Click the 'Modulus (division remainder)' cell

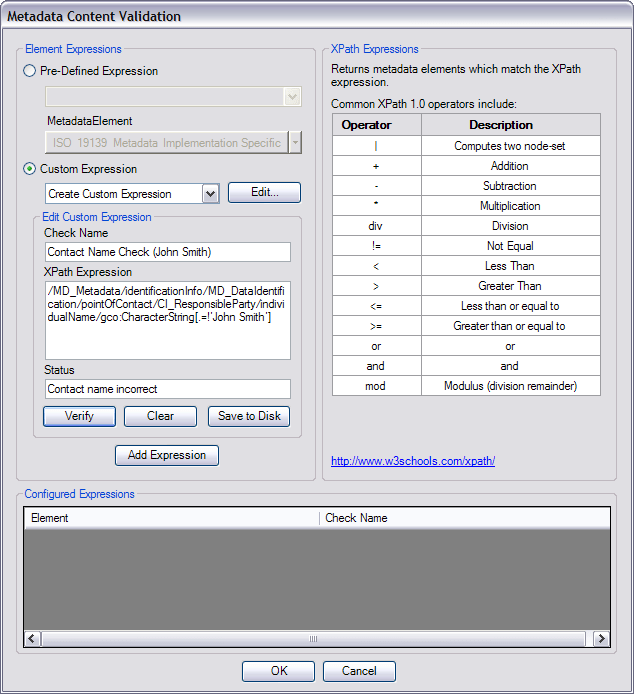(510, 386)
